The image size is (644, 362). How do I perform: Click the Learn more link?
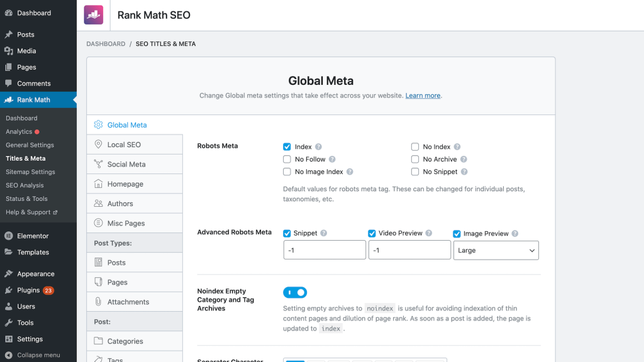[423, 96]
